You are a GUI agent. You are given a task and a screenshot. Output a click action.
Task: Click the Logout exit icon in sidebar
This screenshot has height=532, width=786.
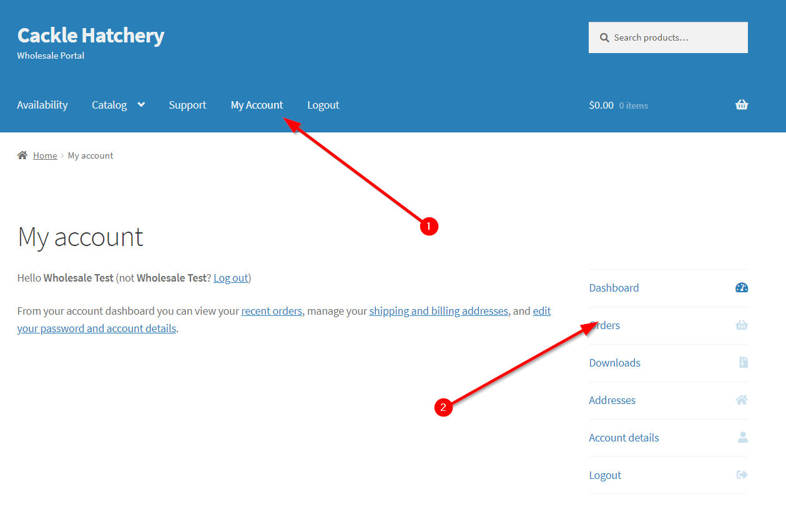pos(742,475)
